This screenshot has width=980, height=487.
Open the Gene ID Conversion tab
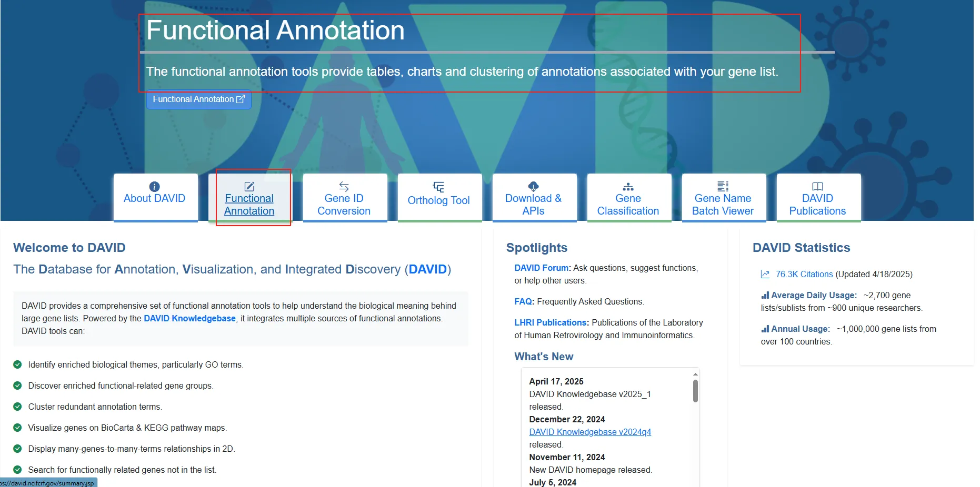tap(345, 197)
